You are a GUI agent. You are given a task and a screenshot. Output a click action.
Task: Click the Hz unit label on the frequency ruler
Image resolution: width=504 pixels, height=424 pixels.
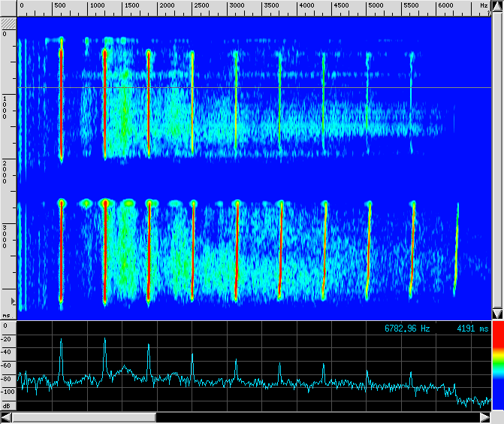coord(484,6)
